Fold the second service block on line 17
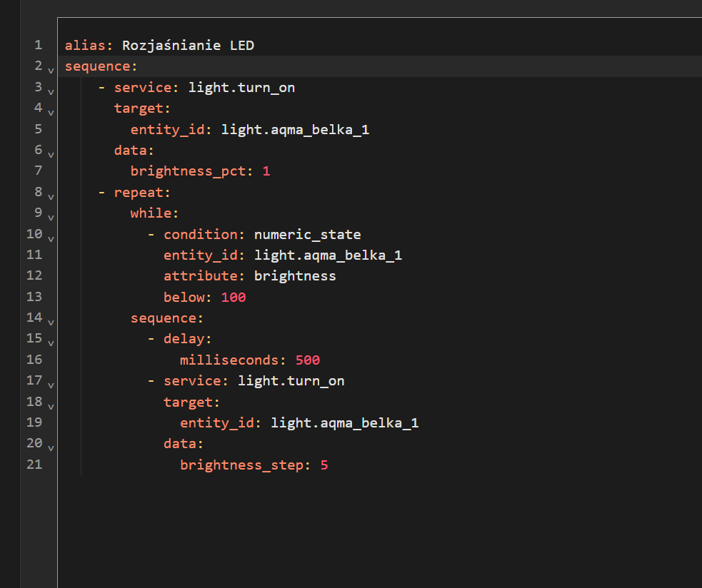The image size is (702, 588). [x=51, y=384]
